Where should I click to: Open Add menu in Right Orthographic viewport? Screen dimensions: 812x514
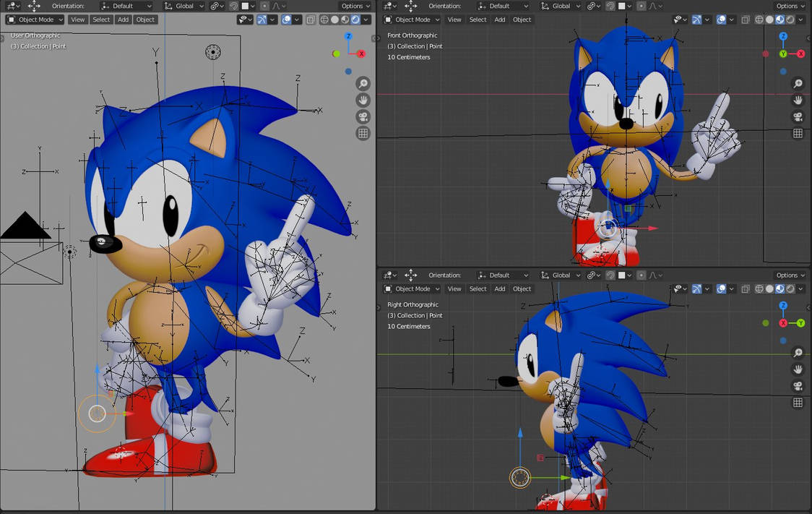tap(500, 288)
